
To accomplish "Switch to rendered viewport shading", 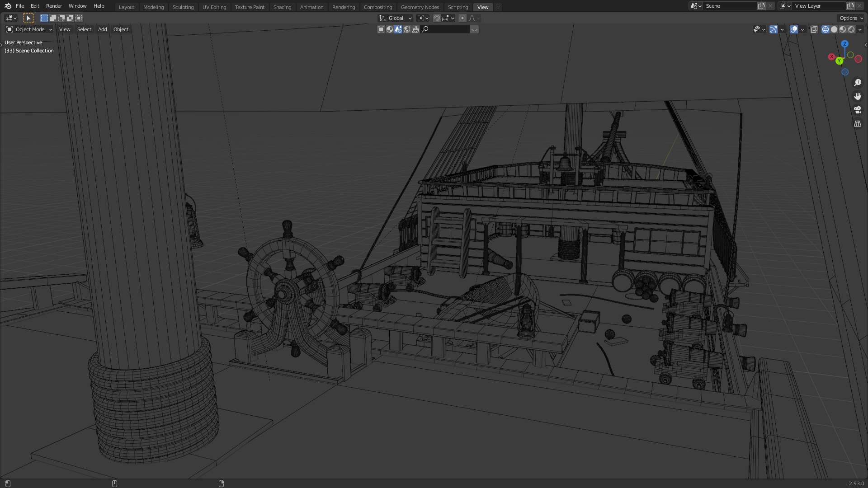I will (x=851, y=29).
